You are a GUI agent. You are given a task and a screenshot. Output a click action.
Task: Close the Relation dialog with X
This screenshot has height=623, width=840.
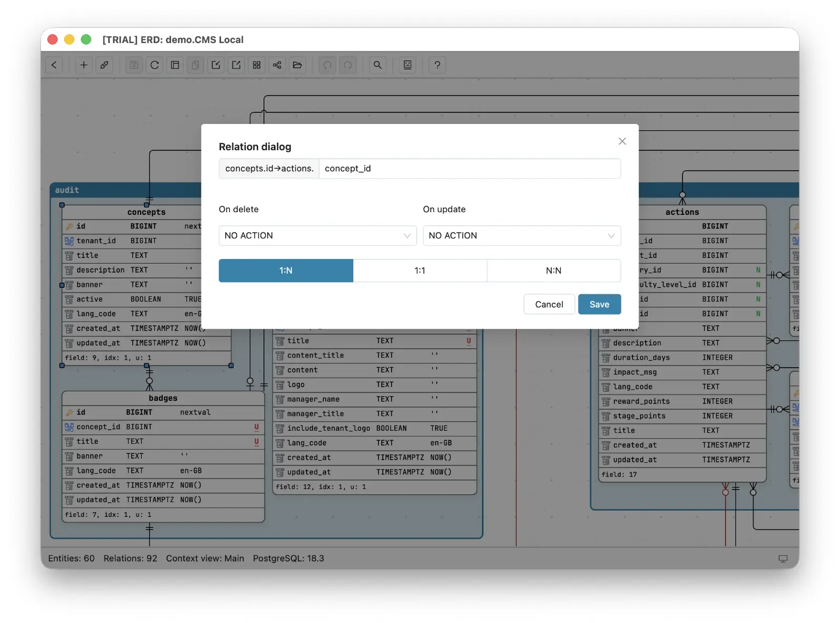pyautogui.click(x=622, y=141)
